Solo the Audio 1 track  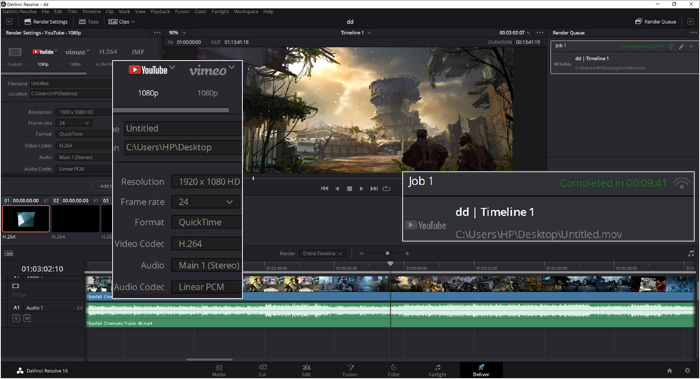[16, 318]
